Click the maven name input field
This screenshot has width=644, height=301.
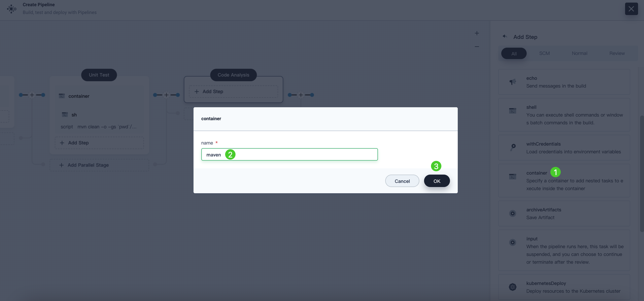click(289, 154)
